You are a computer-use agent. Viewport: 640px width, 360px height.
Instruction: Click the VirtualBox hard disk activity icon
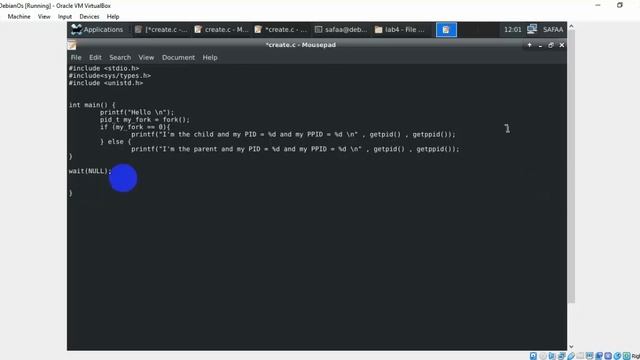point(533,356)
